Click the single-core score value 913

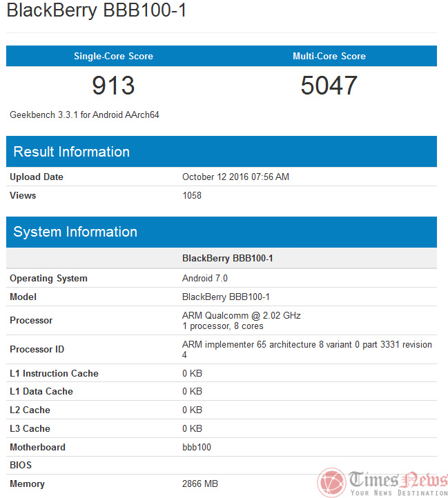click(x=113, y=86)
